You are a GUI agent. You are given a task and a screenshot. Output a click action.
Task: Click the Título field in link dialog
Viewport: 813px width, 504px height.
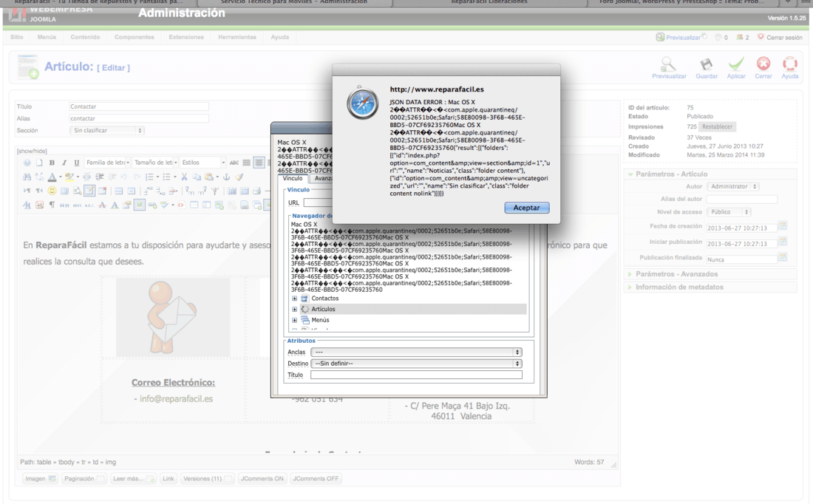416,375
